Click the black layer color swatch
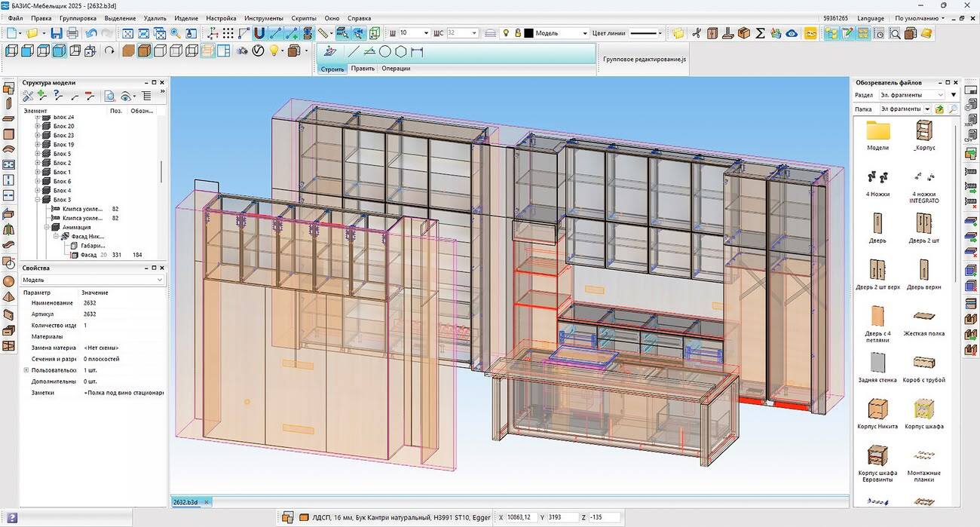The image size is (980, 527). (528, 33)
